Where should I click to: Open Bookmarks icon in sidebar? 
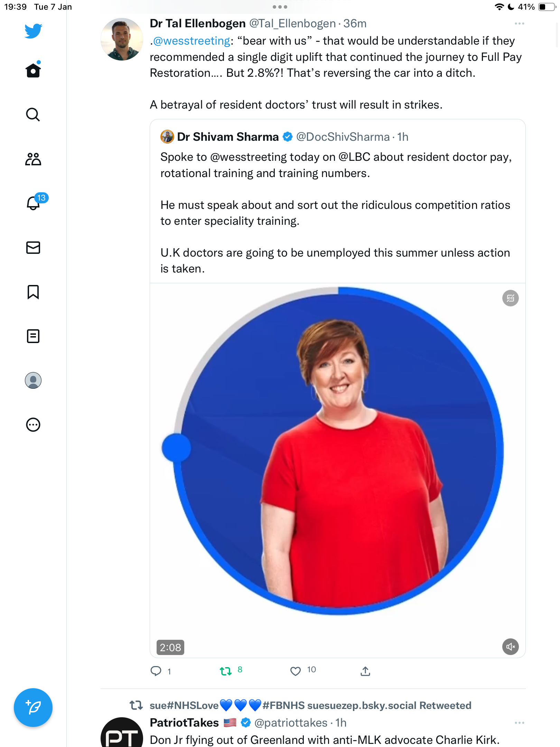pos(33,292)
